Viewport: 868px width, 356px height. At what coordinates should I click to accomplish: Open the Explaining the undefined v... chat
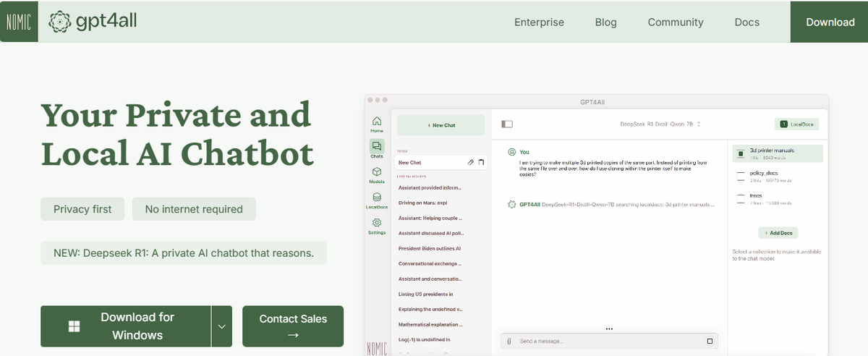pyautogui.click(x=431, y=309)
